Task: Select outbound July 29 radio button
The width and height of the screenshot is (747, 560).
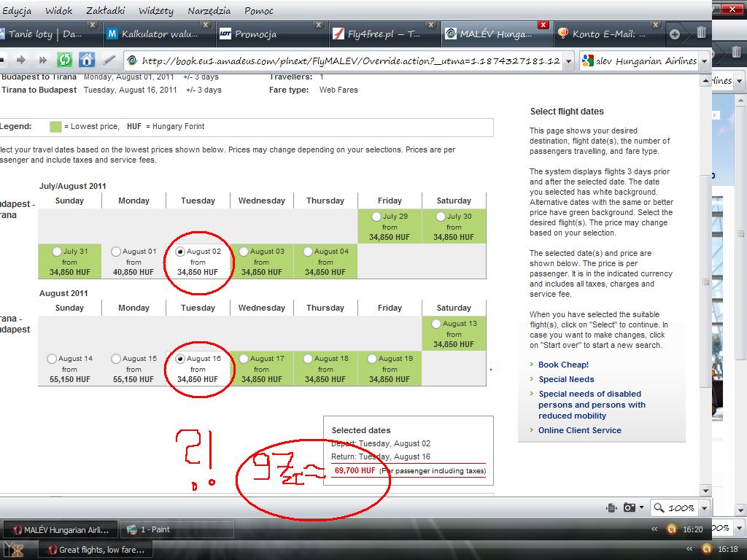Action: (376, 217)
